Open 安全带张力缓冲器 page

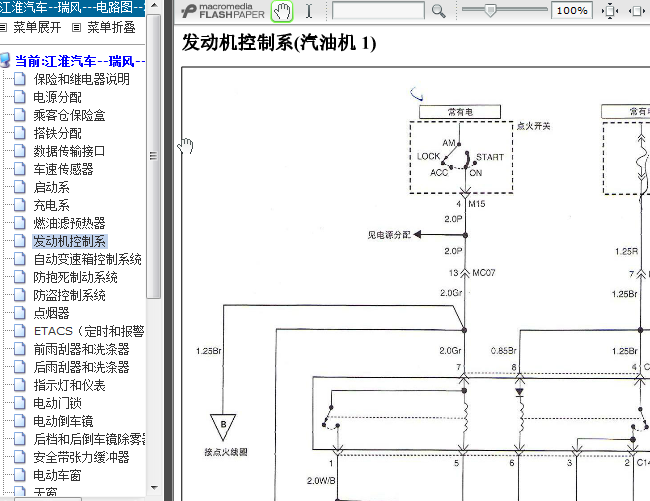point(82,457)
